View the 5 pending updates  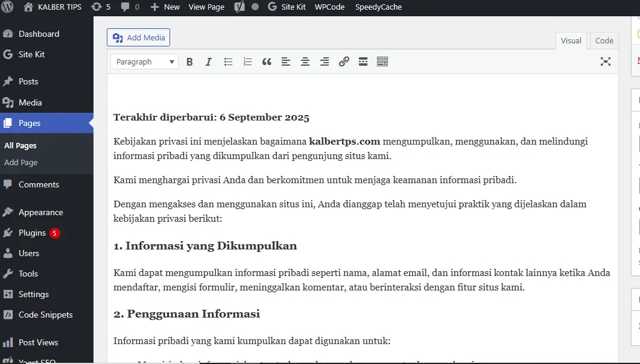click(x=101, y=7)
